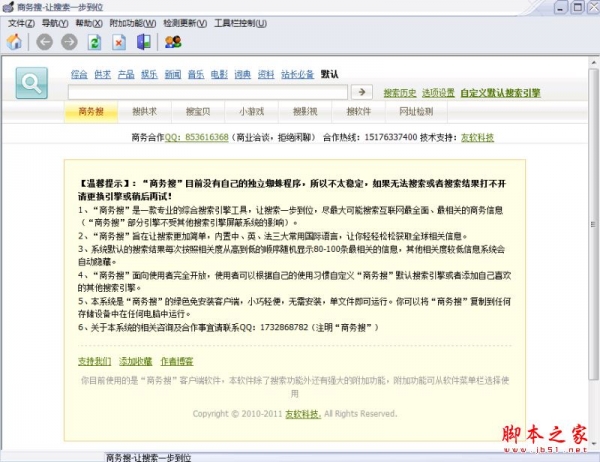Screen dimensions: 600x462
Task: Select the 电影 search category
Action: tap(219, 74)
